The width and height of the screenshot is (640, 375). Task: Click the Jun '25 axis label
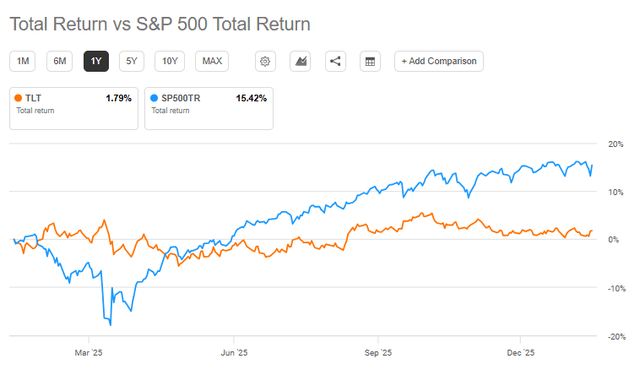[234, 353]
